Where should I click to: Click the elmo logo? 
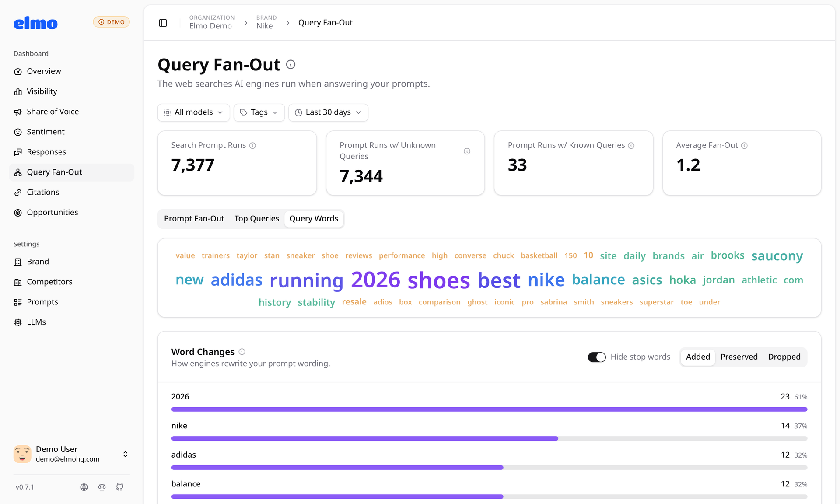click(x=35, y=23)
